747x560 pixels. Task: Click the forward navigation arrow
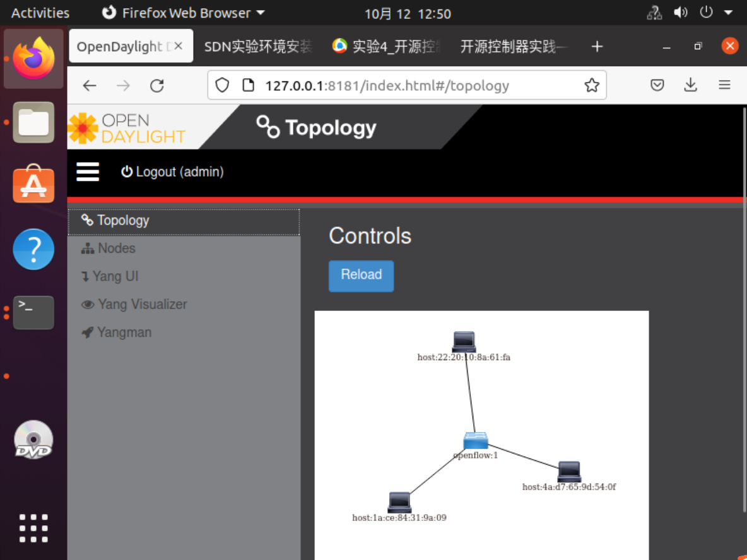coord(124,86)
